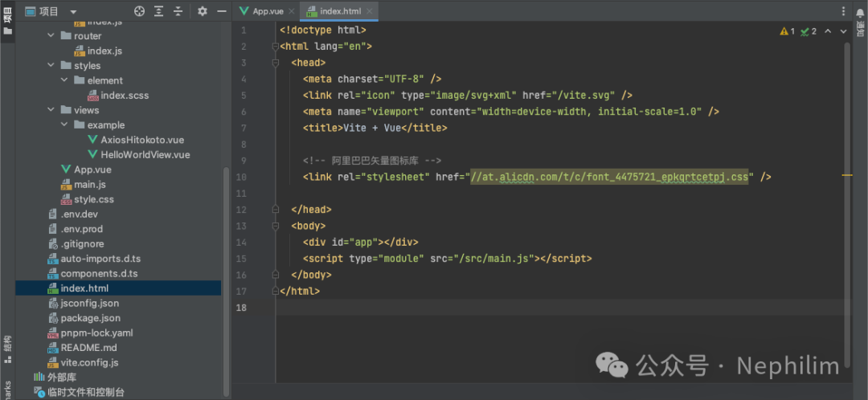
Task: Select index.scss in element folder
Action: tap(118, 95)
